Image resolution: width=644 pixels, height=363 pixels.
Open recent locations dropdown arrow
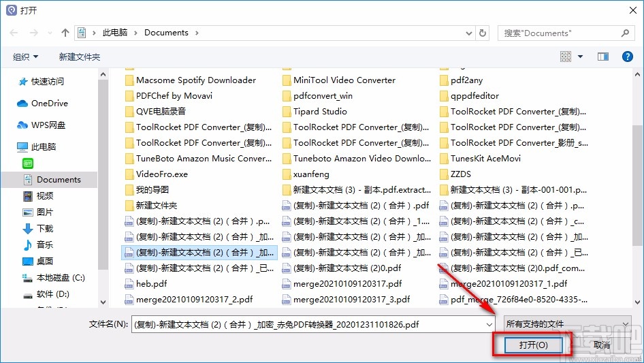(x=50, y=33)
